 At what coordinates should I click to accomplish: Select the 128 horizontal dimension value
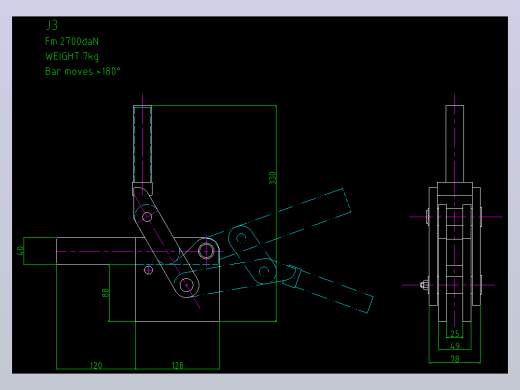point(177,365)
